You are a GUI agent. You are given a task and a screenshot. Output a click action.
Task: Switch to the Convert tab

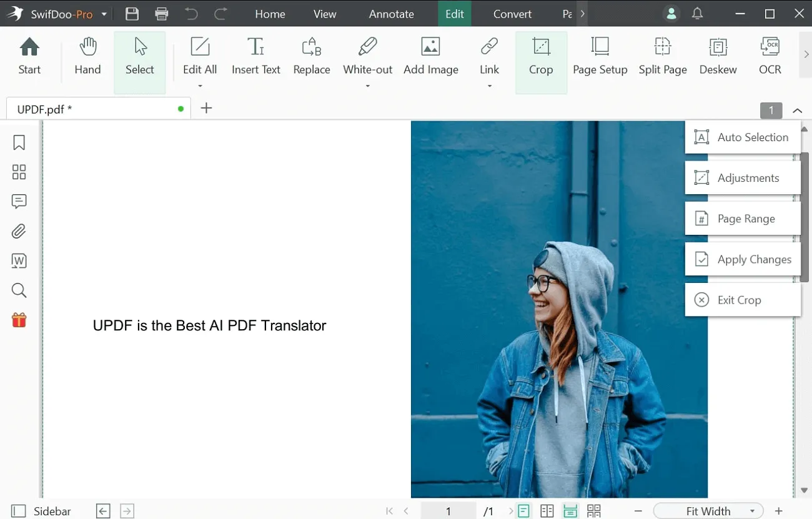[512, 13]
